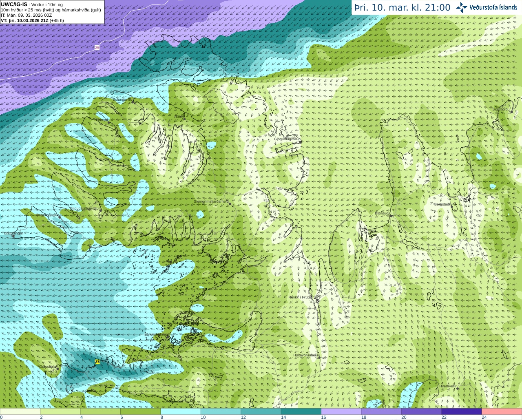Viewport: 522px width, 420px height.
Task: Click the 16–18 m/s lavender legend swatch
Action: (341, 411)
